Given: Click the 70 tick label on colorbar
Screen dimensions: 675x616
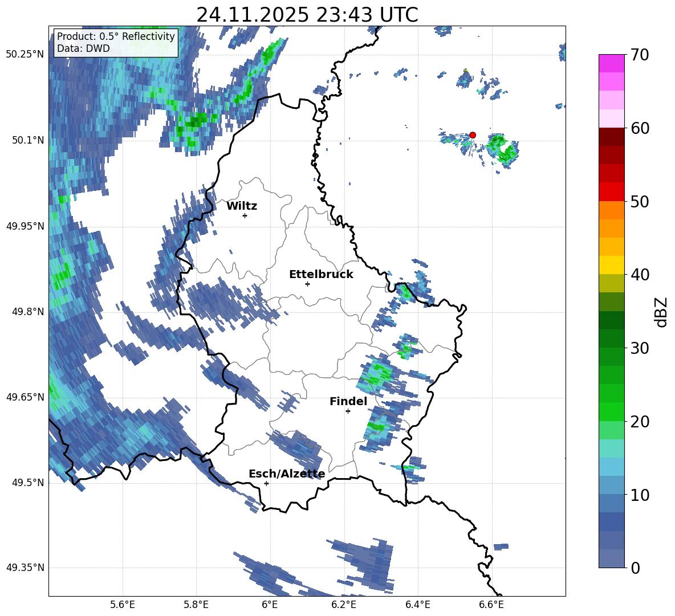Looking at the screenshot, I should click(640, 55).
